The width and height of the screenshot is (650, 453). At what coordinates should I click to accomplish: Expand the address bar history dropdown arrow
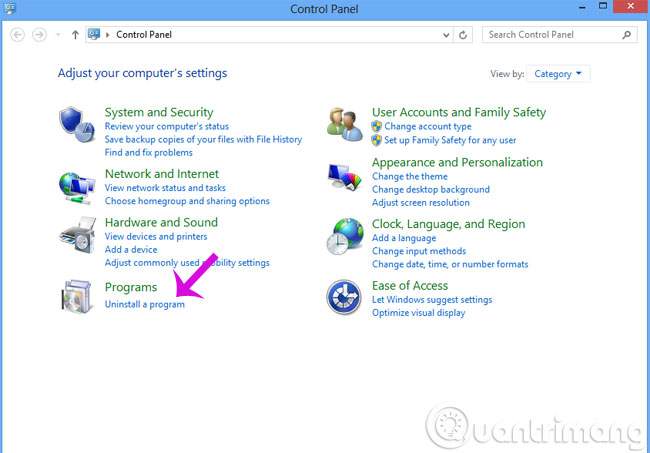click(x=446, y=35)
